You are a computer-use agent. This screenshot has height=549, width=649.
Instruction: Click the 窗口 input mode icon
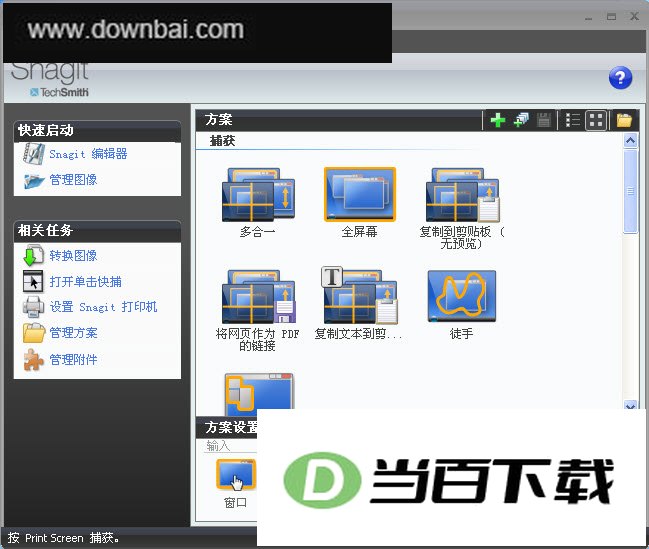[x=236, y=475]
